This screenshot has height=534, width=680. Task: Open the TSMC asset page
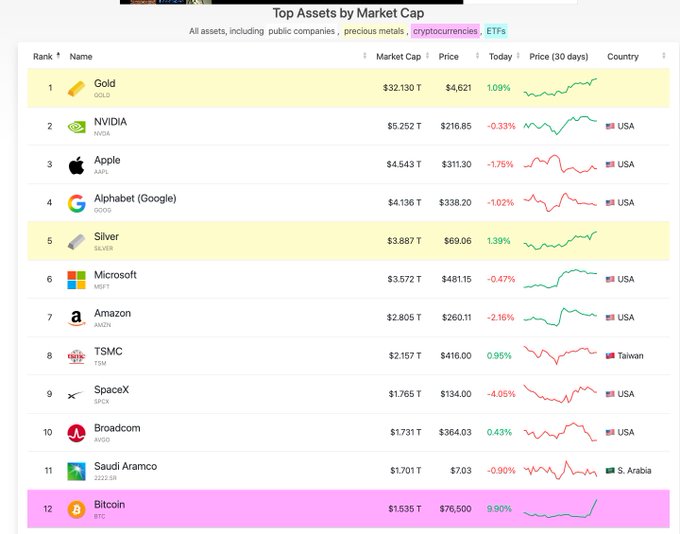pos(108,351)
